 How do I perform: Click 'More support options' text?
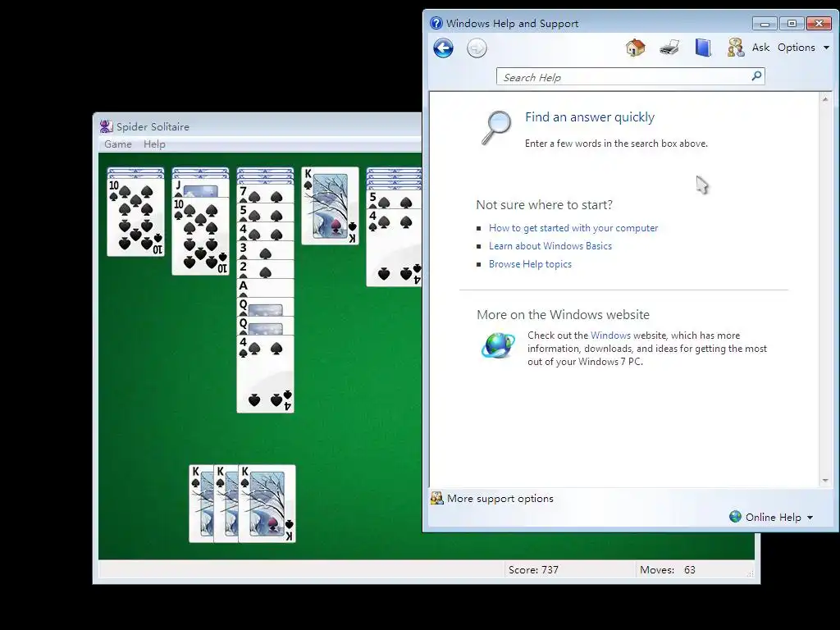coord(500,498)
